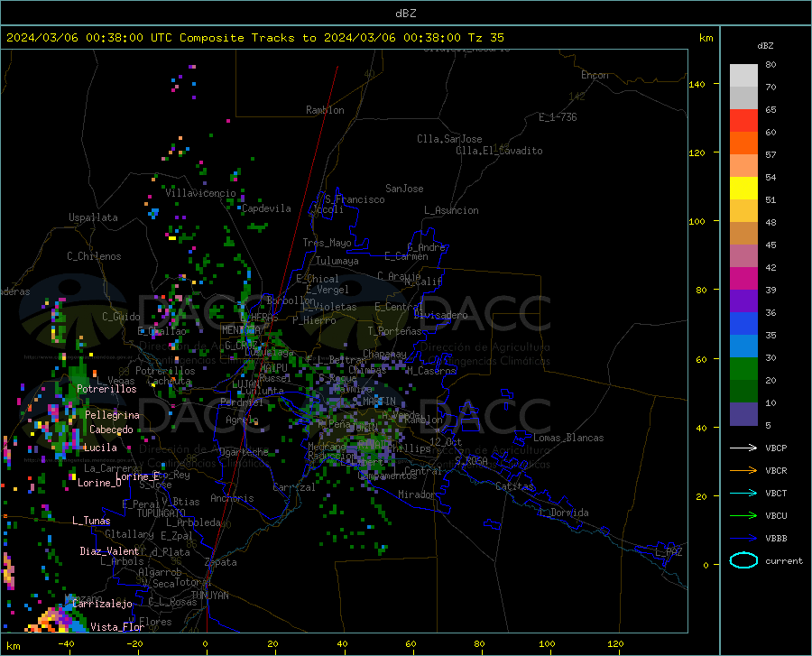Image resolution: width=812 pixels, height=656 pixels.
Task: Click the 'km' label beside the horizontal axis
Action: click(13, 646)
